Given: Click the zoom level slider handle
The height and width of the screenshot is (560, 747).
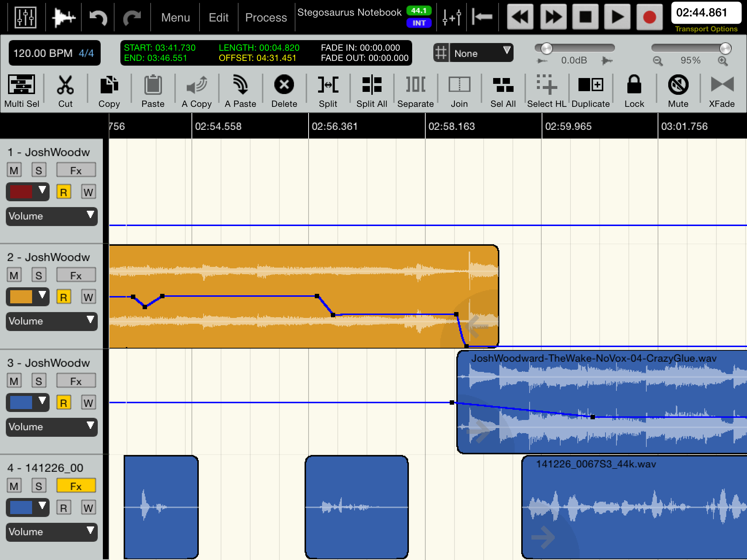Looking at the screenshot, I should (725, 48).
